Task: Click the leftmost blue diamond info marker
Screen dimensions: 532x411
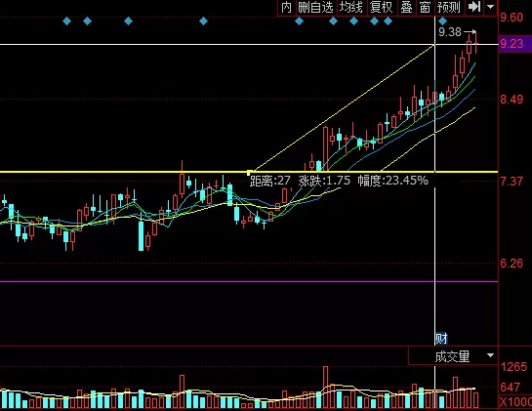Action: (x=66, y=21)
